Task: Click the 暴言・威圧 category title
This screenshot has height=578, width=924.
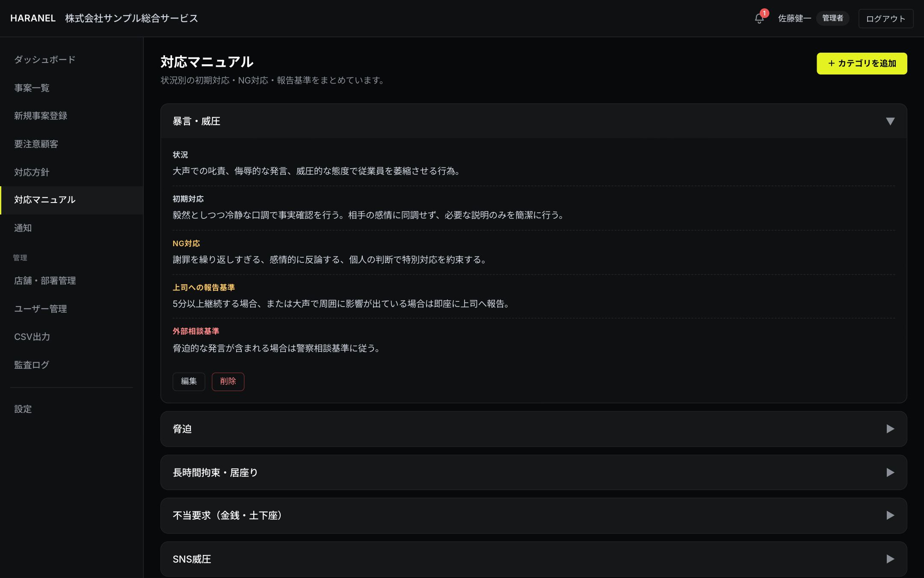Action: [x=196, y=121]
